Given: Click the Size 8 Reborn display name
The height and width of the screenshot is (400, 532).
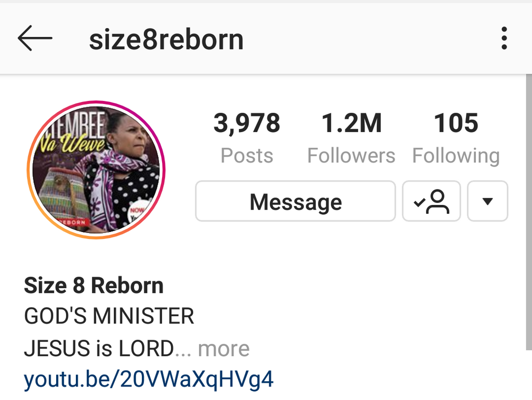Looking at the screenshot, I should pos(94,285).
